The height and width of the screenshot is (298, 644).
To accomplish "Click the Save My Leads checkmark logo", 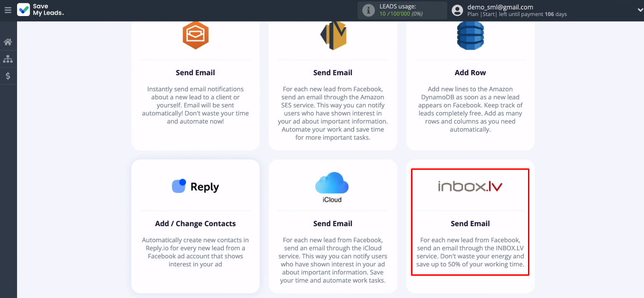I will pos(24,10).
